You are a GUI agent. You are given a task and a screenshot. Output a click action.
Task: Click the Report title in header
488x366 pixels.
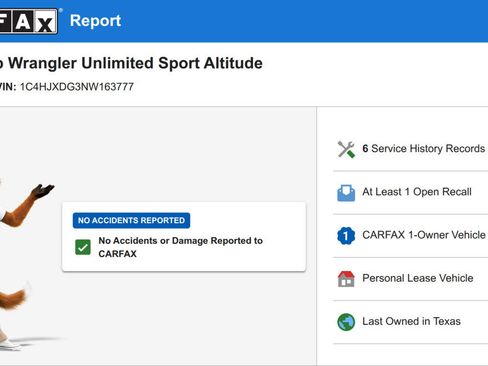coord(95,21)
